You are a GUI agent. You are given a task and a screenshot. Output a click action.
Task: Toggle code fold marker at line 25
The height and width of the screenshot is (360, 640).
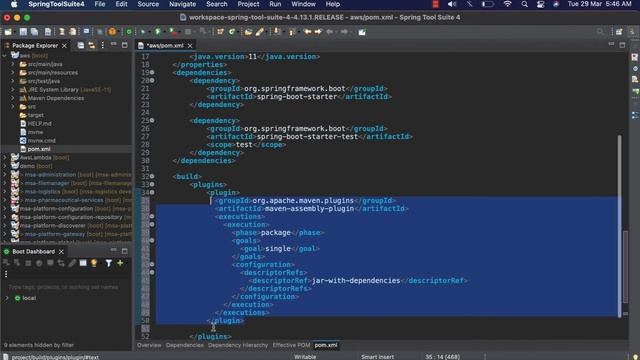click(x=152, y=120)
